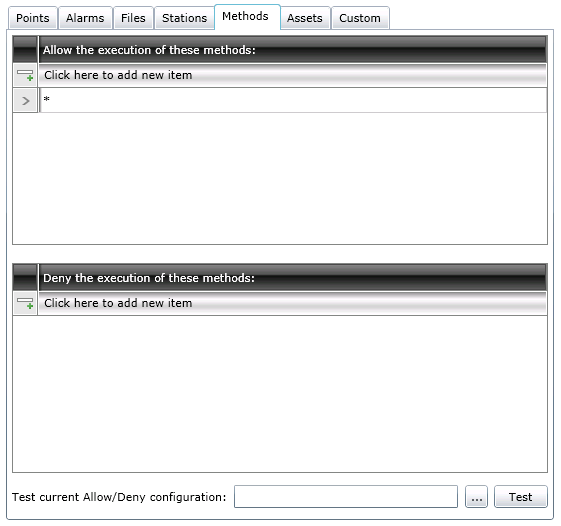561x526 pixels.
Task: Switch to the Stations tab
Action: click(184, 18)
